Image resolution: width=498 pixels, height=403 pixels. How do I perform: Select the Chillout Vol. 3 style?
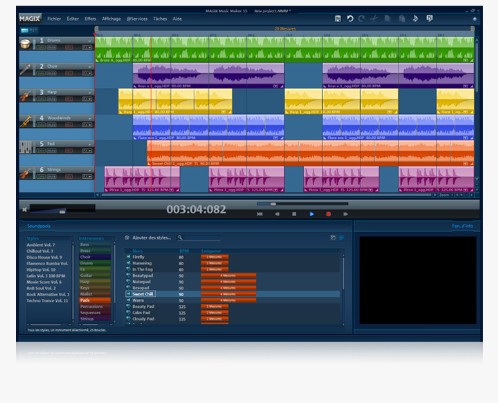(40, 251)
